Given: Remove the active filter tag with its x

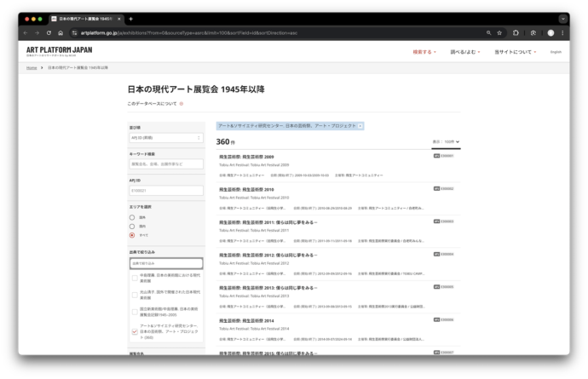Looking at the screenshot, I should pyautogui.click(x=360, y=125).
